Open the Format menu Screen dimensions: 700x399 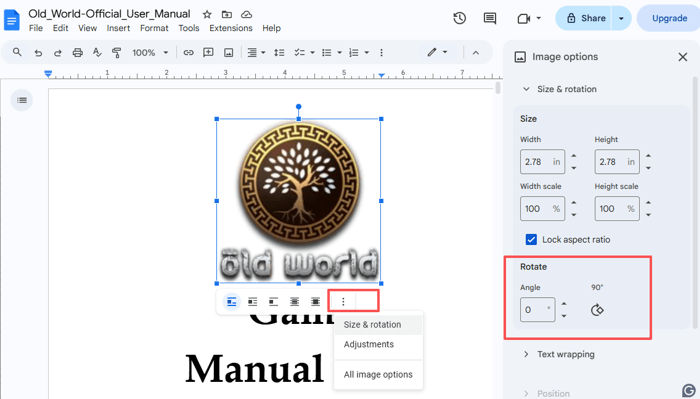point(154,28)
